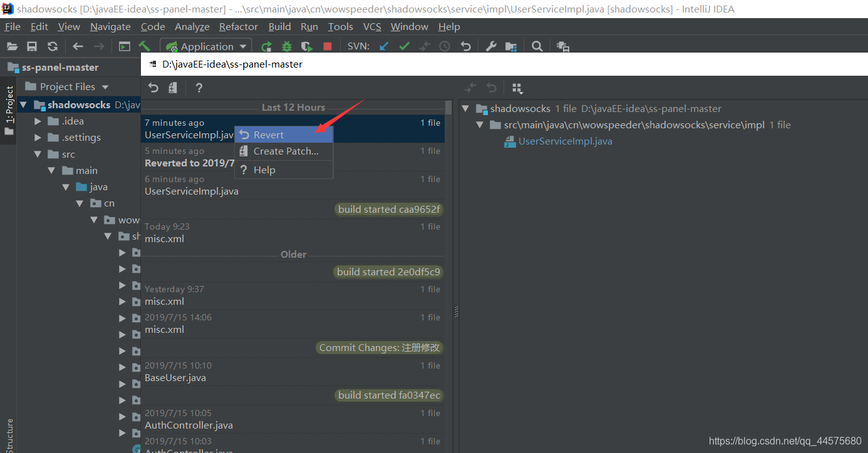Select the BaseUser.java history entry
This screenshot has height=453, width=868.
(x=292, y=372)
